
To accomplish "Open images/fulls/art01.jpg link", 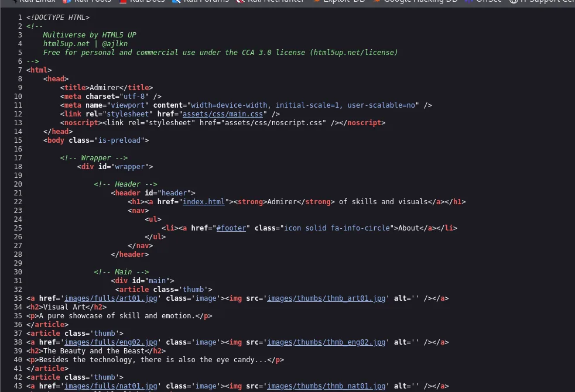I will (x=111, y=298).
